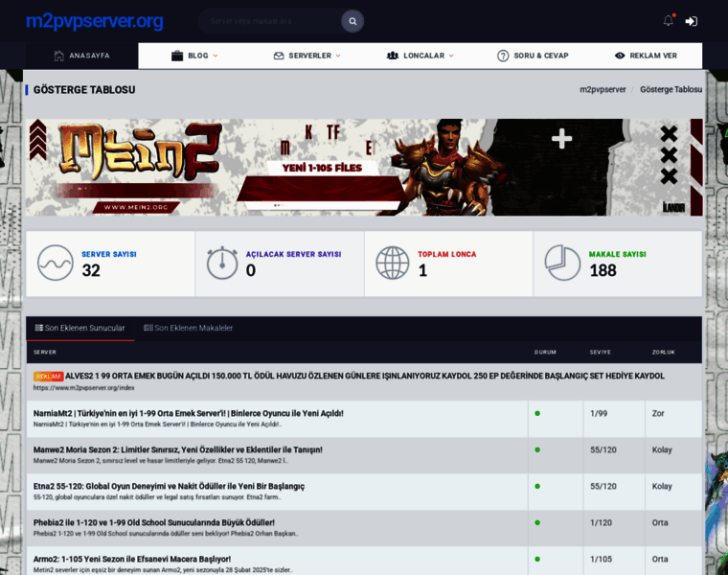Expand the LONCALAR dropdown arrow

[x=451, y=56]
